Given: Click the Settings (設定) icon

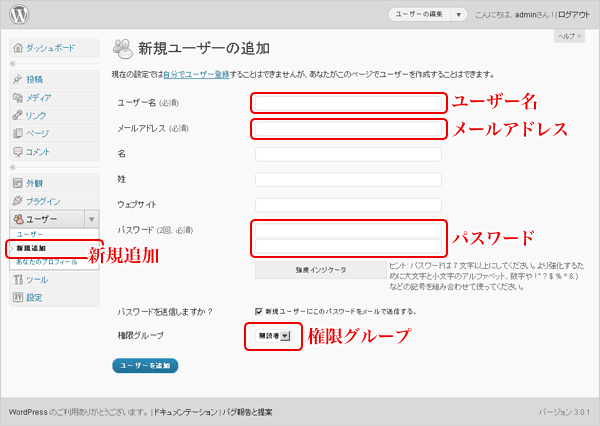Looking at the screenshot, I should pyautogui.click(x=18, y=297).
